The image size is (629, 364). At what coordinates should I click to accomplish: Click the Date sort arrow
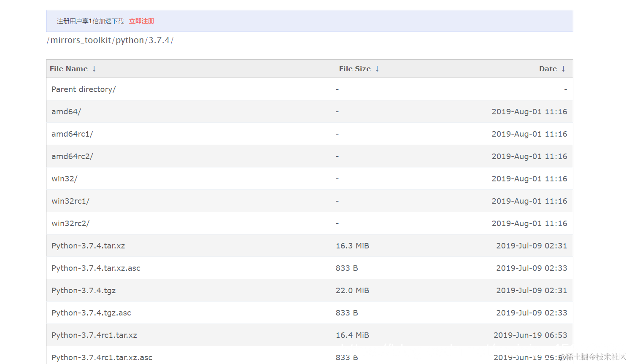click(563, 69)
